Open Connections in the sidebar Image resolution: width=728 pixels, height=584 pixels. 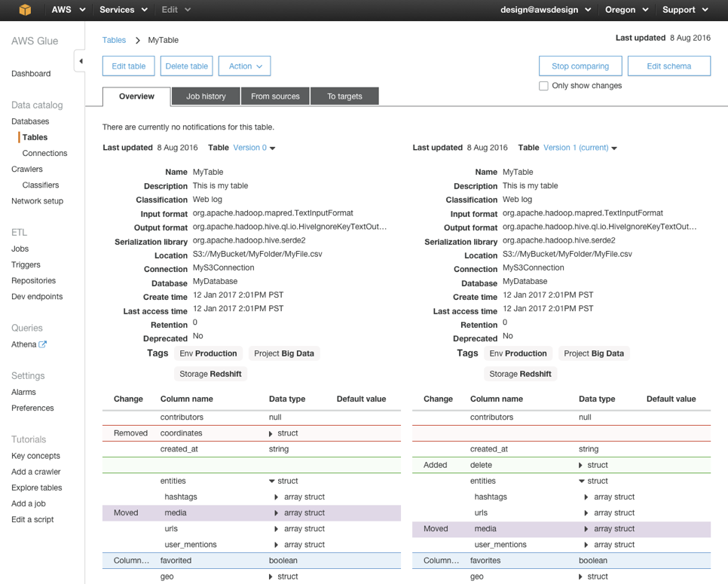44,153
